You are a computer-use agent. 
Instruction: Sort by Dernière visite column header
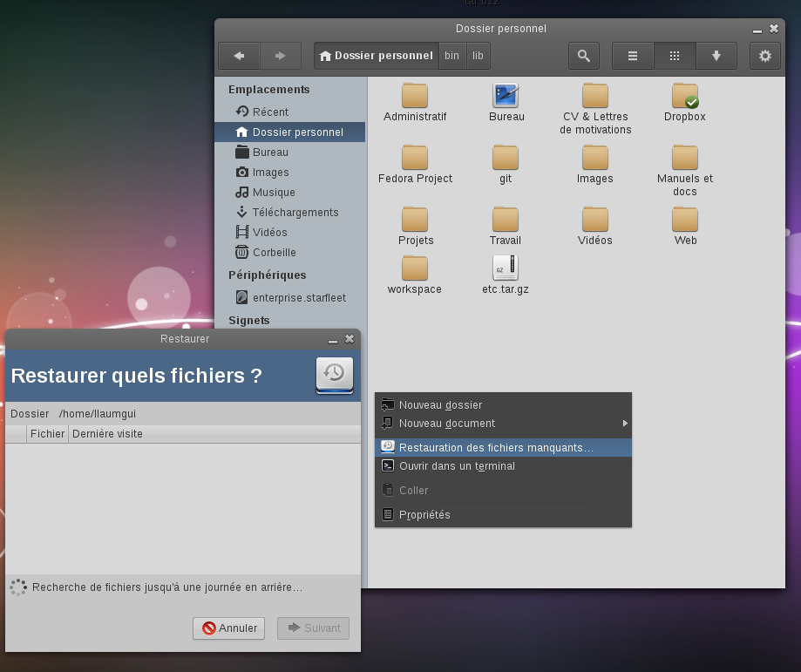tap(107, 434)
